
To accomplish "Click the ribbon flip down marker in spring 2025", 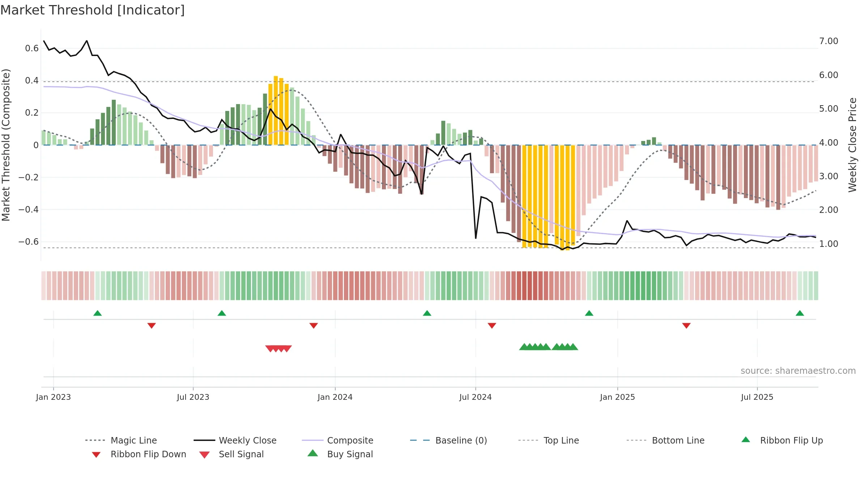I will pos(686,326).
